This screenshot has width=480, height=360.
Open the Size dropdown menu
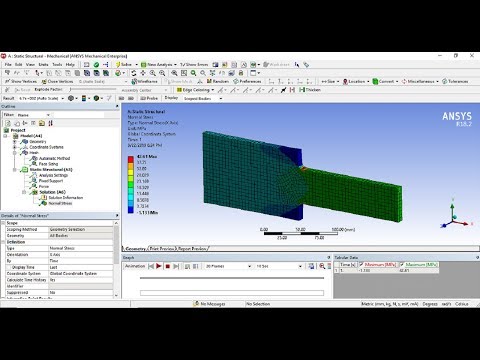[x=330, y=81]
